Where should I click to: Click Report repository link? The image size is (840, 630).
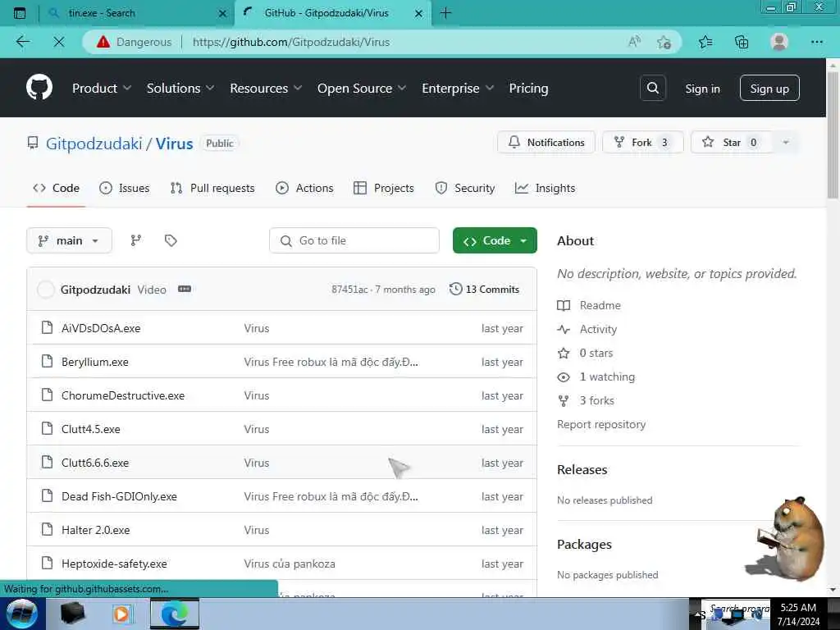coord(601,424)
